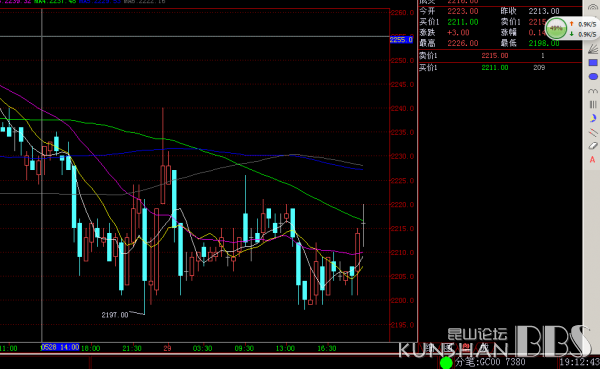Select the Gann fan lines drawing tool

pos(593,49)
